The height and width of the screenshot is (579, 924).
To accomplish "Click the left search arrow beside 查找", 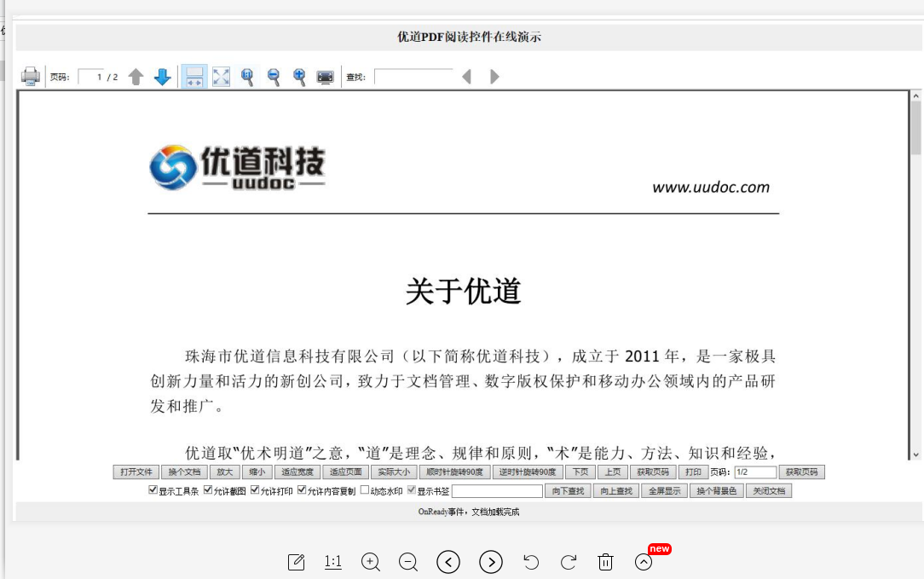I will [466, 76].
